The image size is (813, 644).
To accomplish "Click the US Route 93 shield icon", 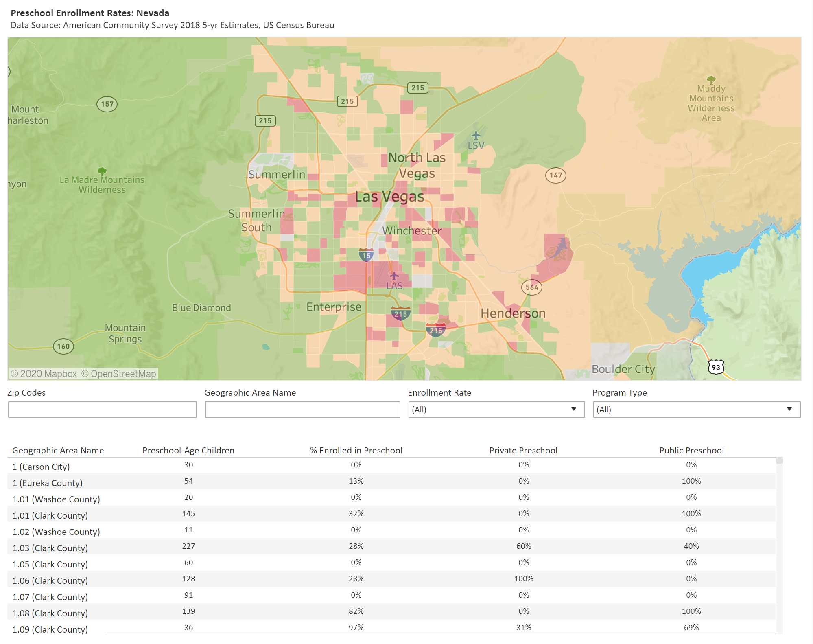I will pyautogui.click(x=716, y=367).
